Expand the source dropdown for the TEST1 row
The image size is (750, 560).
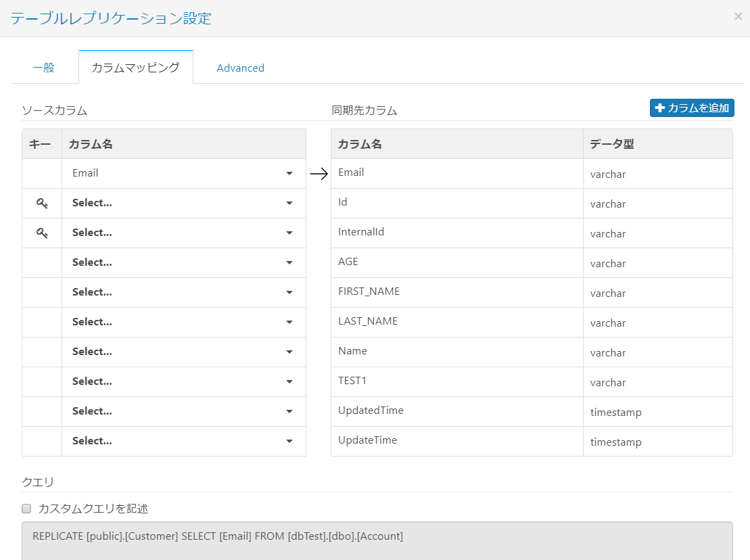(183, 381)
